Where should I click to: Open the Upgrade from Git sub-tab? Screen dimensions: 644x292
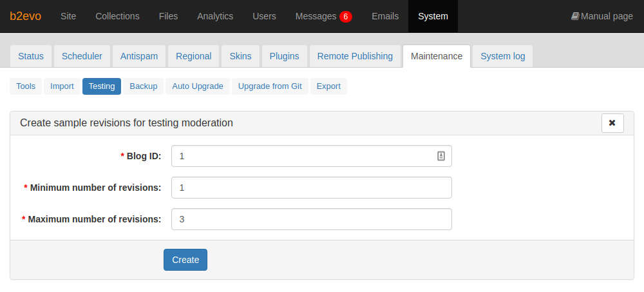[x=270, y=86]
